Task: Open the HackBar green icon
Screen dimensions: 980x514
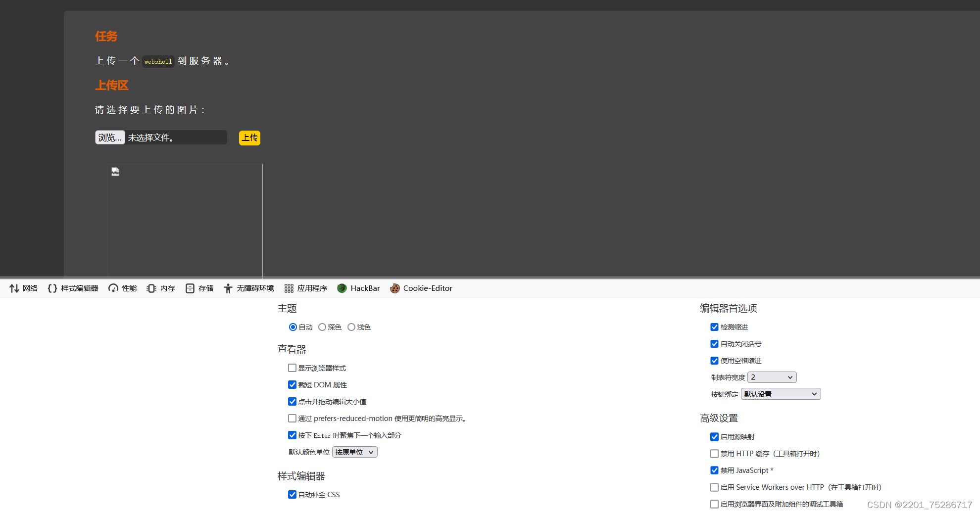Action: pyautogui.click(x=342, y=288)
